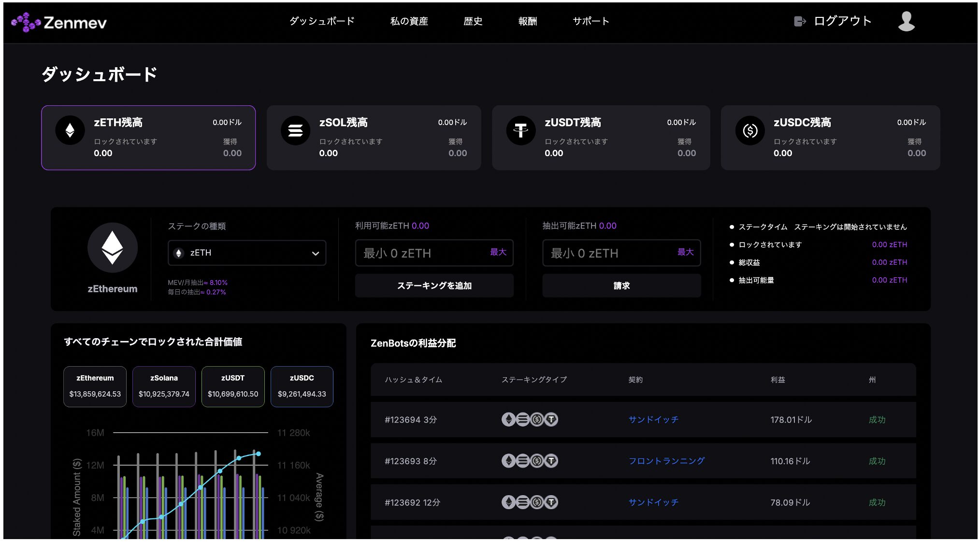980x542 pixels.
Task: Open the user profile avatar icon
Action: click(x=906, y=21)
